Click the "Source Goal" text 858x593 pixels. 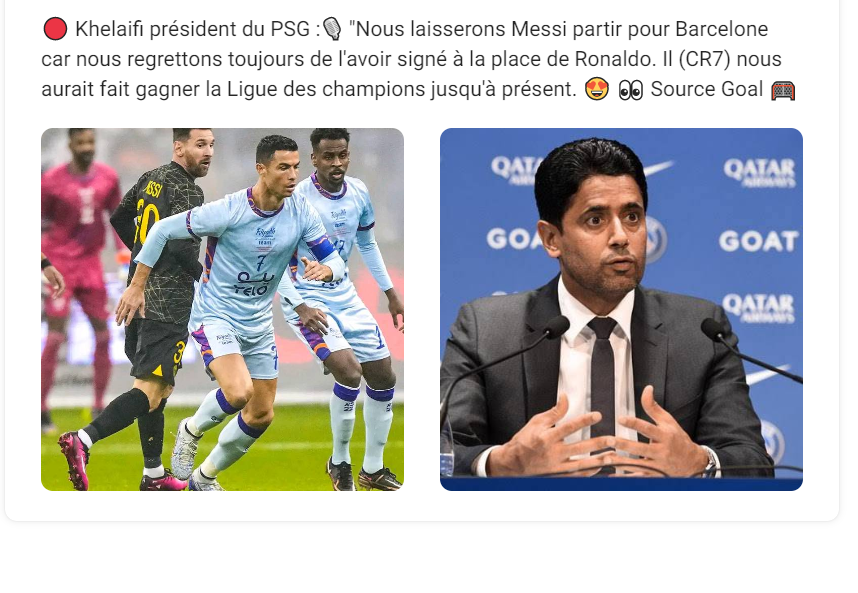click(x=706, y=89)
